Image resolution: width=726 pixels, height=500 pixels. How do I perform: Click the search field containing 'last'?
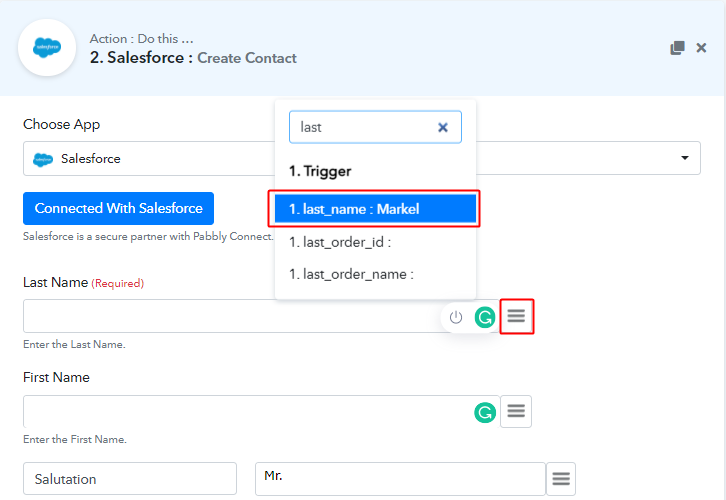375,127
